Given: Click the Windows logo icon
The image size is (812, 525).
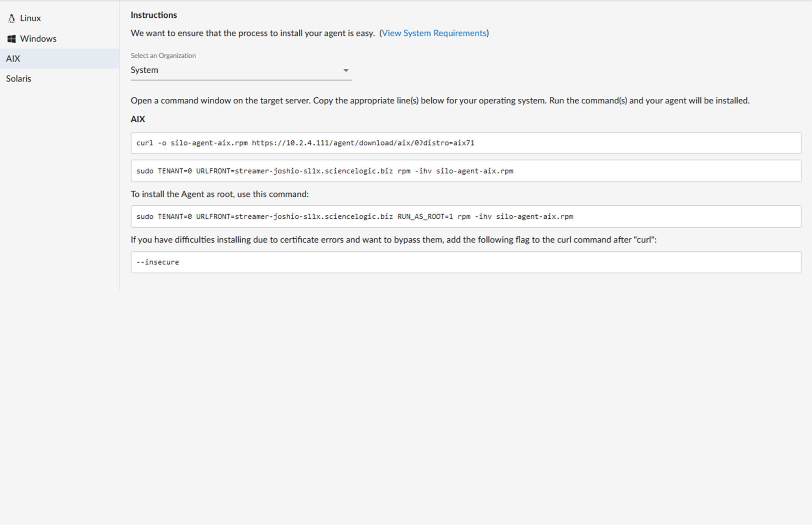Looking at the screenshot, I should [11, 39].
